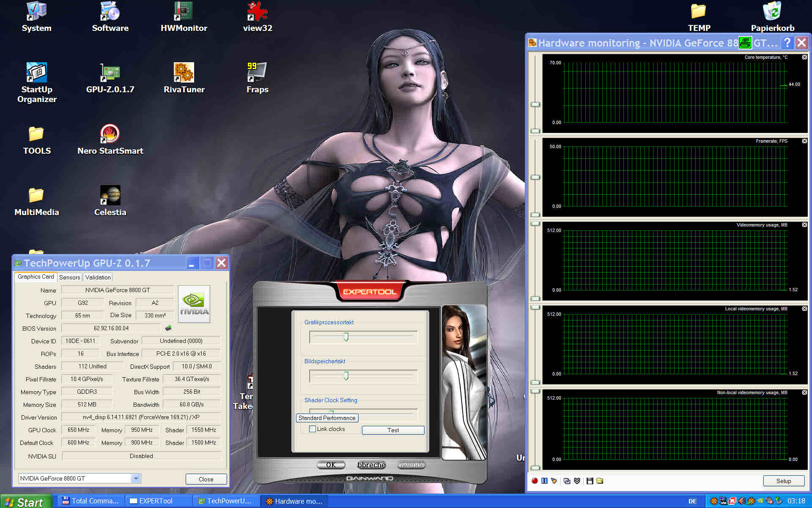This screenshot has height=508, width=812.
Task: Click the Test button in EXPERTool
Action: click(393, 430)
